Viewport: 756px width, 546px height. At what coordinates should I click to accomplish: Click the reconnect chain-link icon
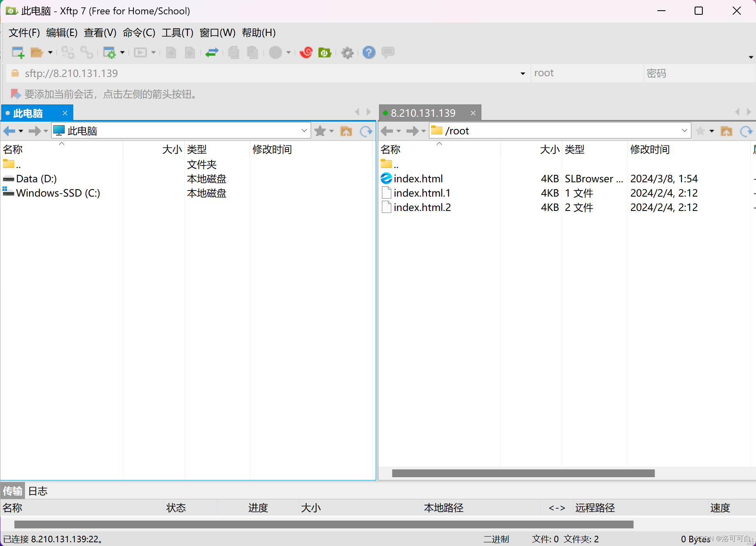click(87, 52)
